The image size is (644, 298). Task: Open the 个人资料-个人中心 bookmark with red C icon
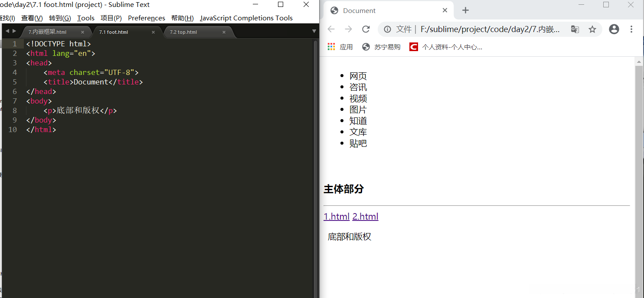click(x=447, y=46)
